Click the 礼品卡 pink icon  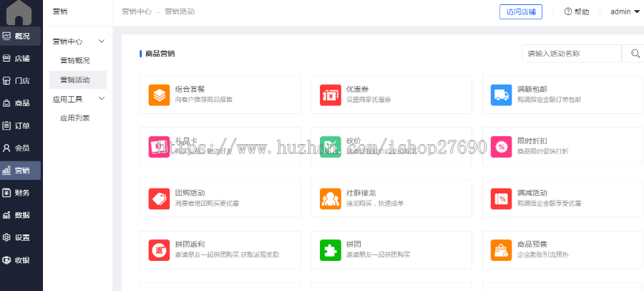159,147
